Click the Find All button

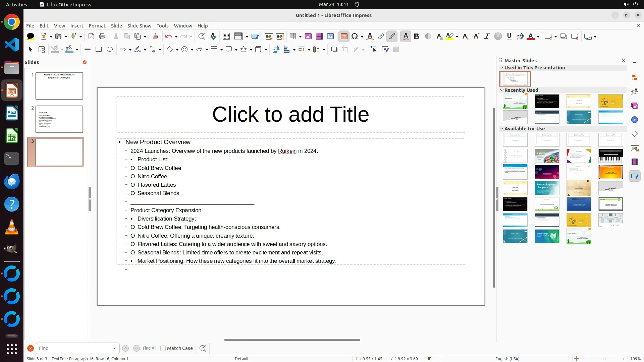[149, 348]
